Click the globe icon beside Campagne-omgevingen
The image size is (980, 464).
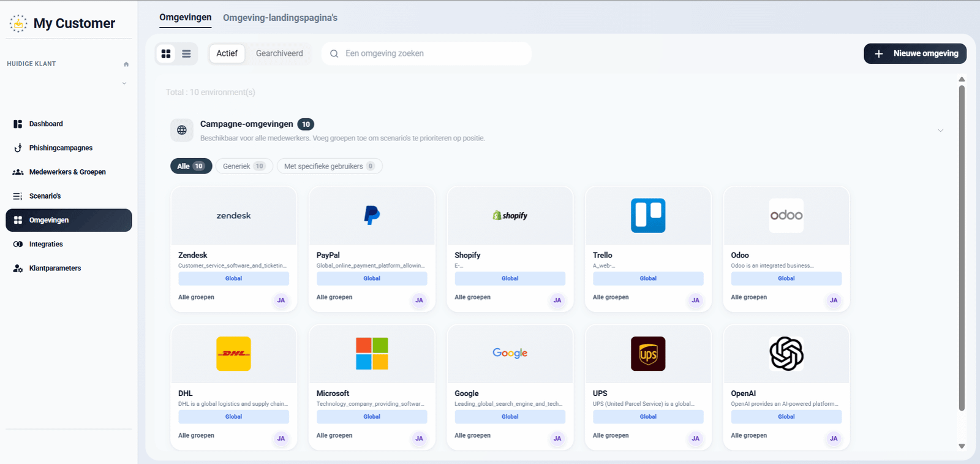182,130
